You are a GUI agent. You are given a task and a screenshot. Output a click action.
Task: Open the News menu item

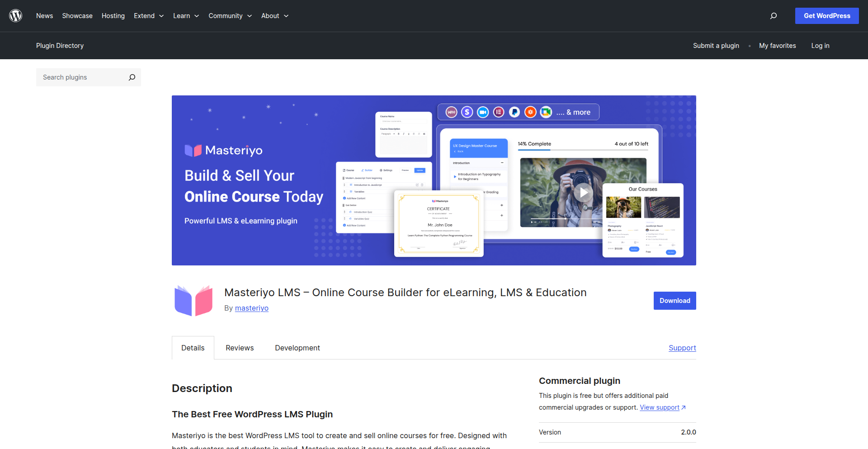[x=44, y=16]
